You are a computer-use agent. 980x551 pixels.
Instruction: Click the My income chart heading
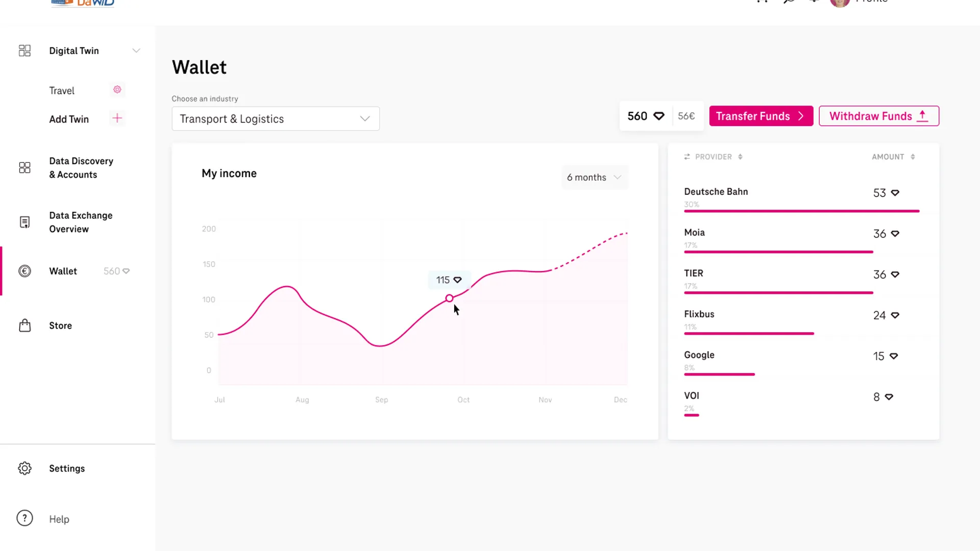[229, 173]
